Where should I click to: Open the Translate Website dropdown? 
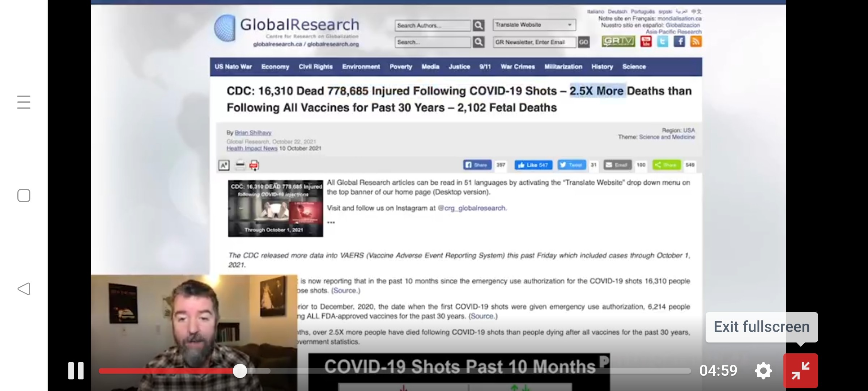pyautogui.click(x=534, y=25)
